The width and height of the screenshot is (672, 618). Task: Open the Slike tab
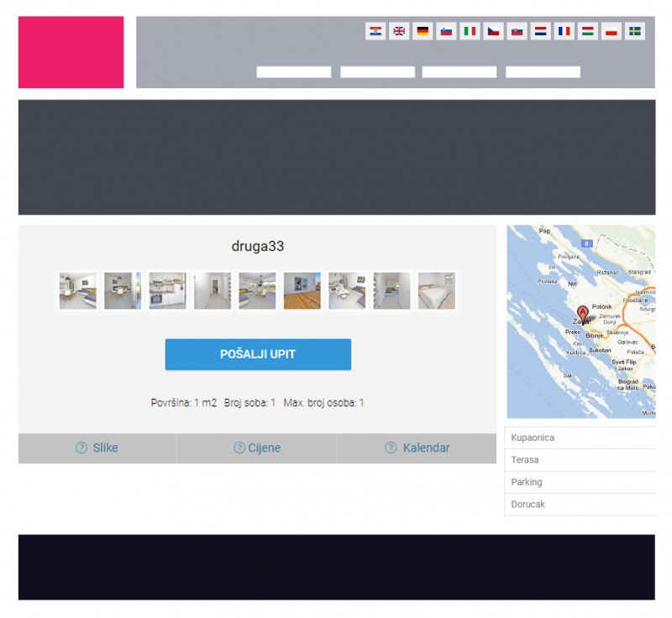point(97,448)
